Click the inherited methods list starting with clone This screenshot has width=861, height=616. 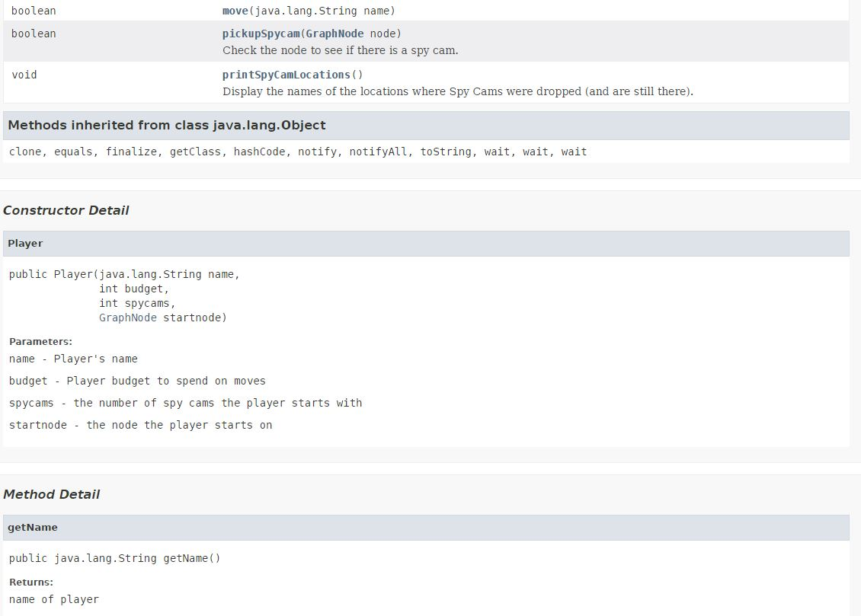tap(298, 152)
